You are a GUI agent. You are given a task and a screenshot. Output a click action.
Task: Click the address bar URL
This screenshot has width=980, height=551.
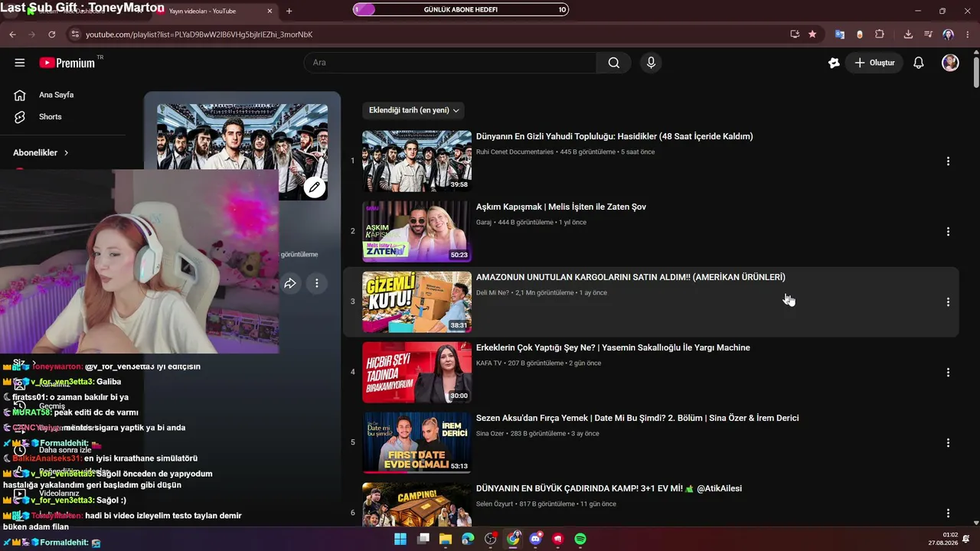pos(199,34)
